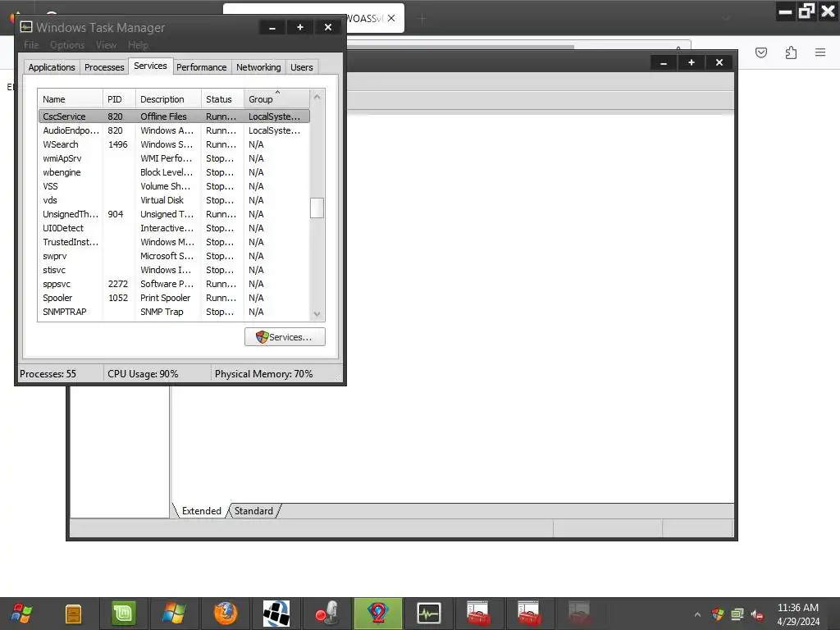Image resolution: width=840 pixels, height=630 pixels.
Task: Open the Networking tab
Action: 258,67
